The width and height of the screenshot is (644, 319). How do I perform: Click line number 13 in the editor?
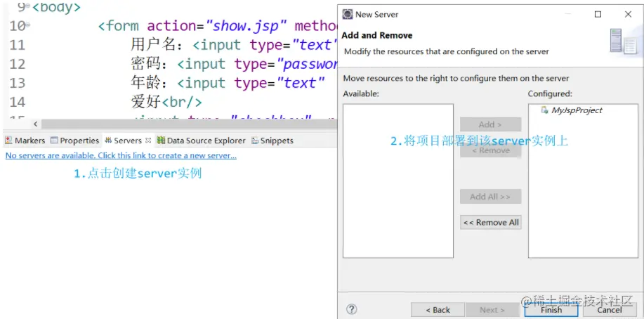click(17, 83)
